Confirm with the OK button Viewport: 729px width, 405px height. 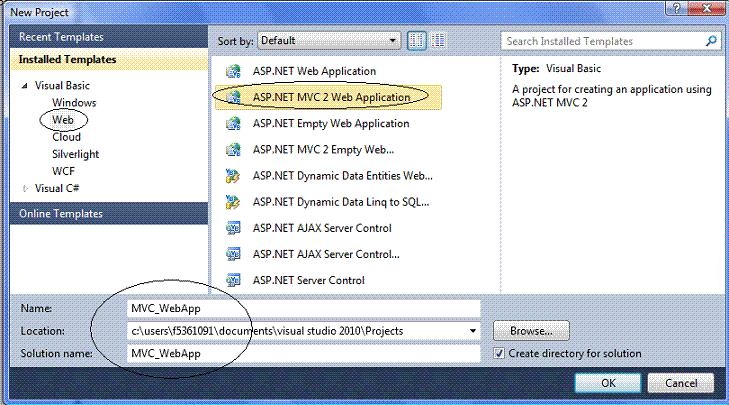coord(608,383)
